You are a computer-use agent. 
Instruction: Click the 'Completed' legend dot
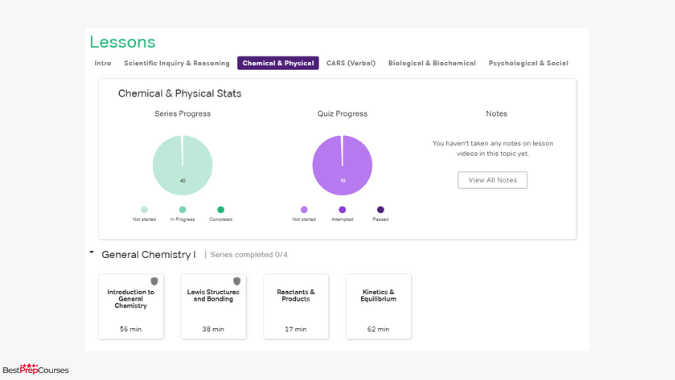point(221,210)
